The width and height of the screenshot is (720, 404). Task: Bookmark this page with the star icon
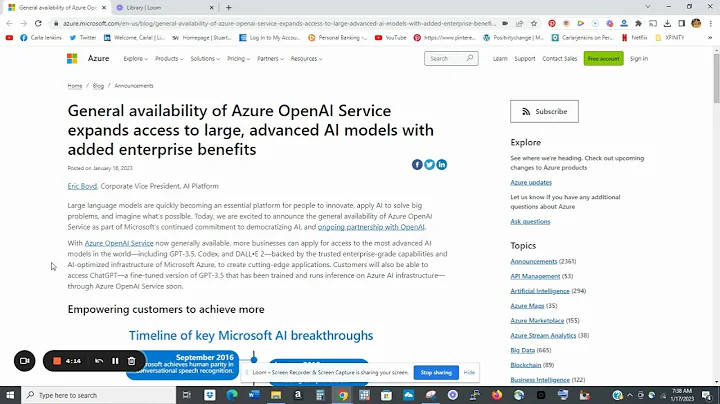(534, 23)
